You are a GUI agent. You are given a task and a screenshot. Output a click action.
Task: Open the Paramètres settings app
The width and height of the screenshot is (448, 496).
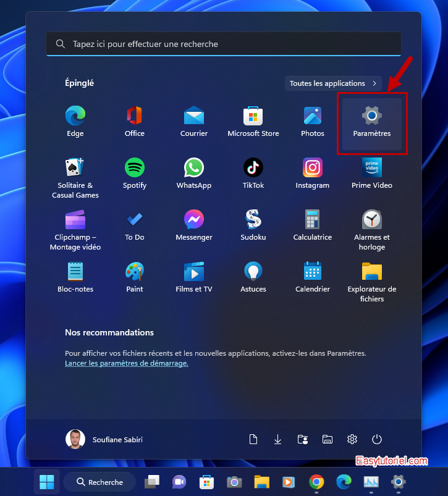pos(371,122)
